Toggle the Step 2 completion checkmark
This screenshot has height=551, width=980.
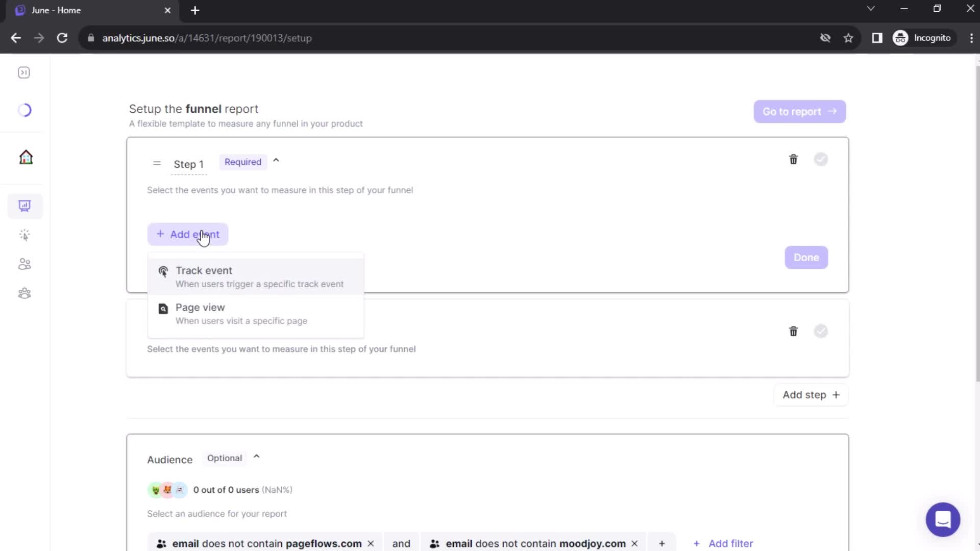click(x=821, y=331)
